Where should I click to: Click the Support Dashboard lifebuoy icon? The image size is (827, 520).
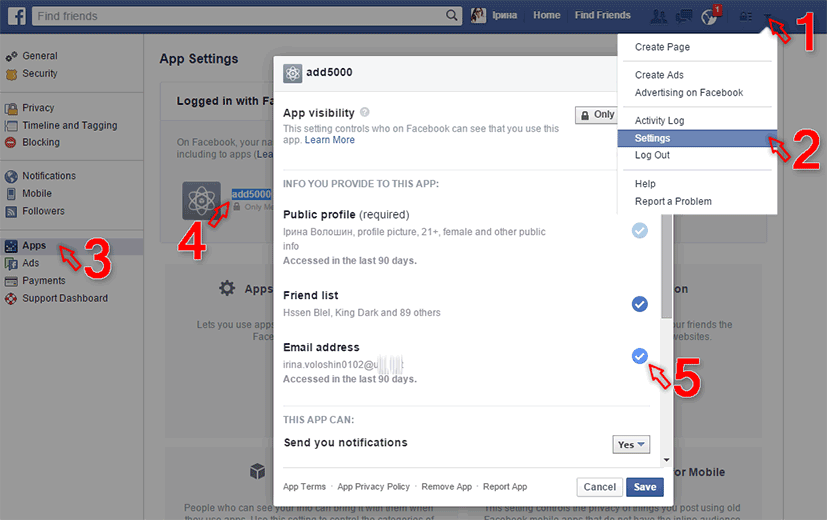click(x=11, y=298)
